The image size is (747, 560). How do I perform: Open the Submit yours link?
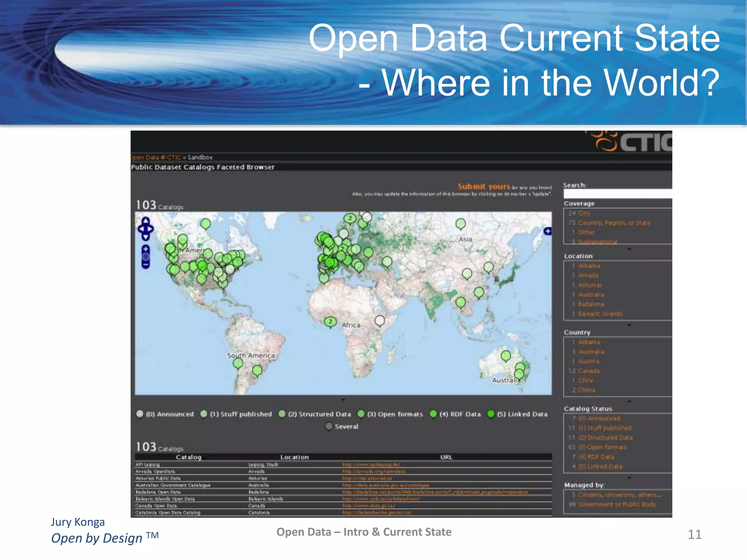click(484, 186)
